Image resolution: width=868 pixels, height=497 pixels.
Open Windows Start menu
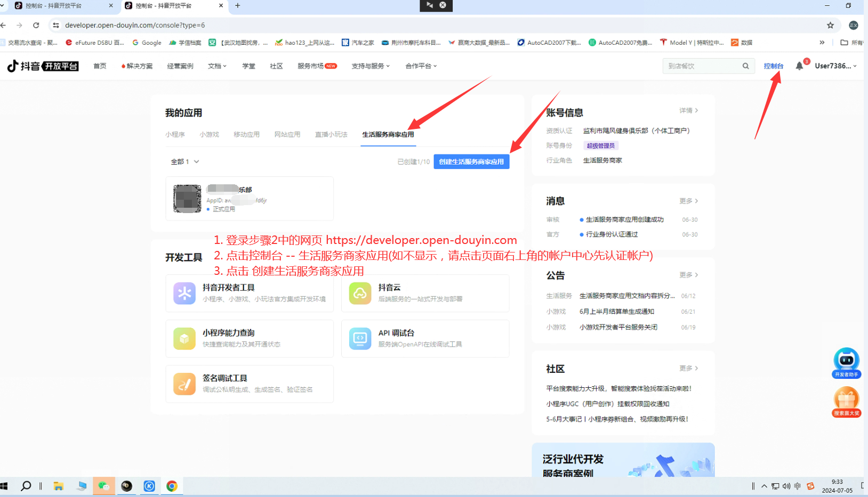tap(4, 486)
